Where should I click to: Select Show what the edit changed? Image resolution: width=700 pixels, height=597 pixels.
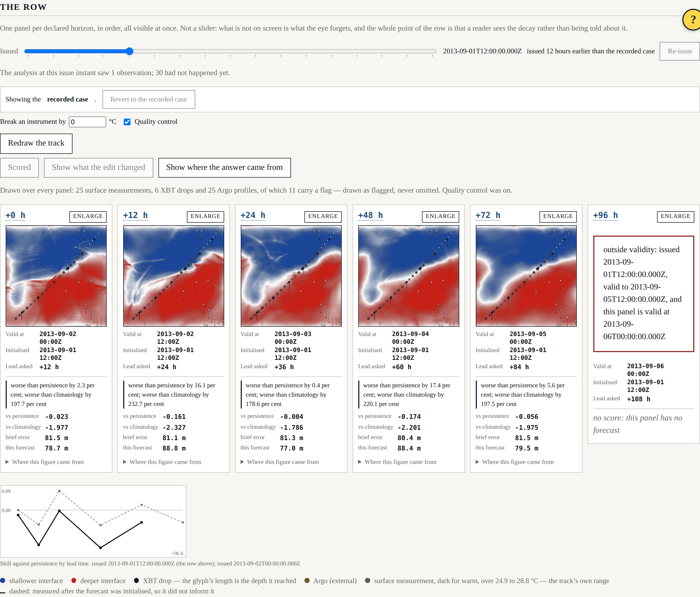(98, 168)
